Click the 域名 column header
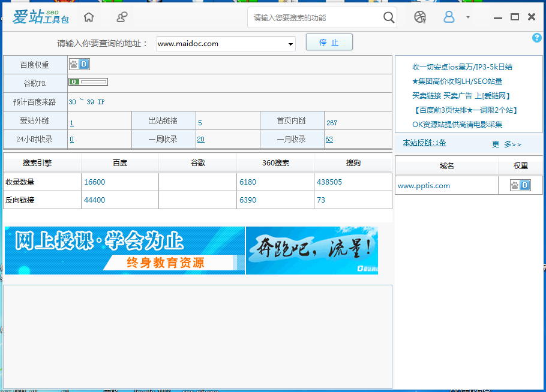This screenshot has height=392, width=546. point(447,166)
